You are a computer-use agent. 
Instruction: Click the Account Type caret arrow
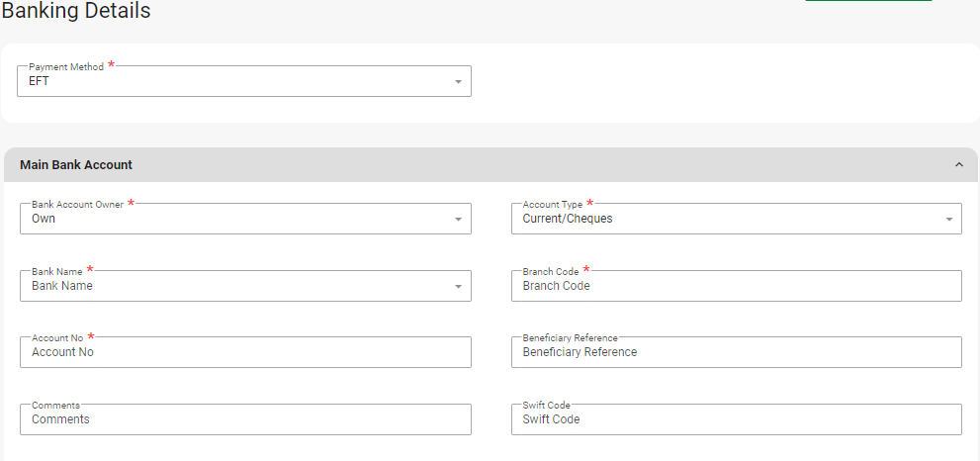949,220
